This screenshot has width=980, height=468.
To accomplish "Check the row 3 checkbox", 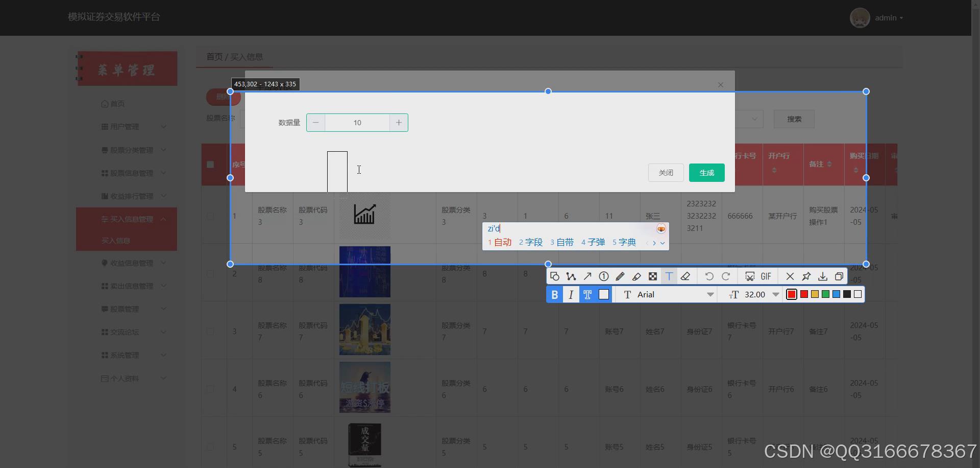I will (x=210, y=332).
